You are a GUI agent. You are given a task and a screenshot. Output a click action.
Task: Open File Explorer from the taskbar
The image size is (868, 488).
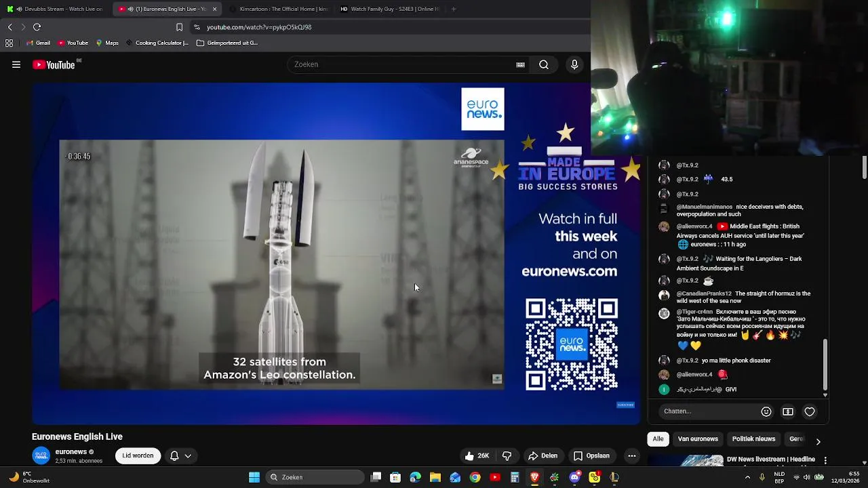[435, 477]
